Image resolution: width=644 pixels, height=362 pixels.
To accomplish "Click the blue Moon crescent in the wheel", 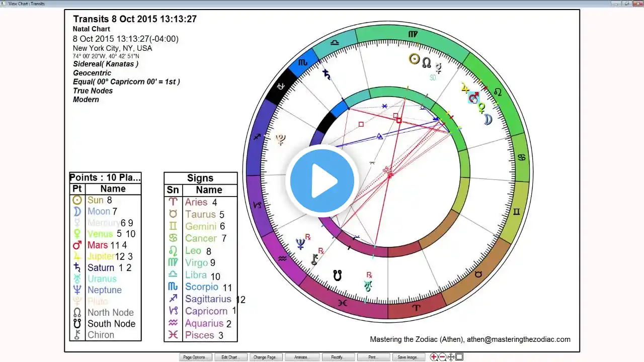I will (x=488, y=119).
